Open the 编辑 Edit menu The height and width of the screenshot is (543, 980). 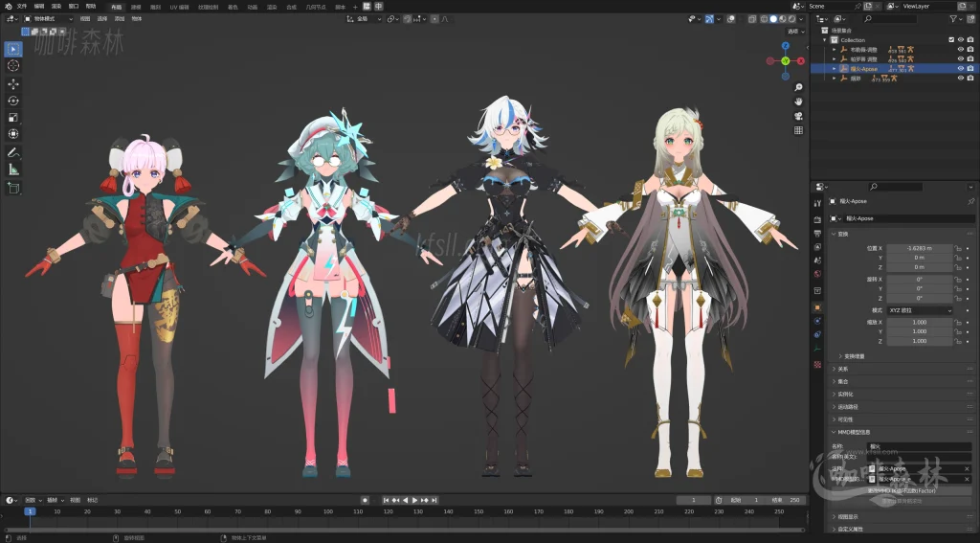(38, 7)
